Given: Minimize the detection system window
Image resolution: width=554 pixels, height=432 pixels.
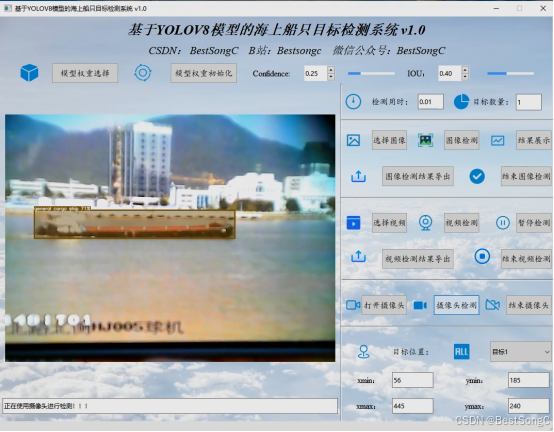Looking at the screenshot, I should [496, 8].
